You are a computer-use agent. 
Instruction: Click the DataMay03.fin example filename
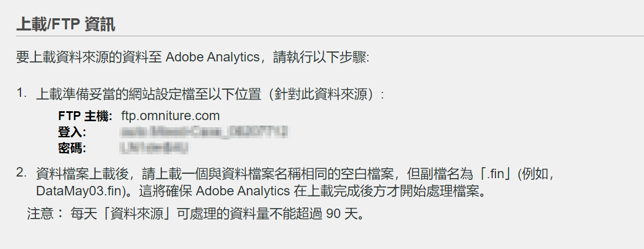(x=78, y=191)
